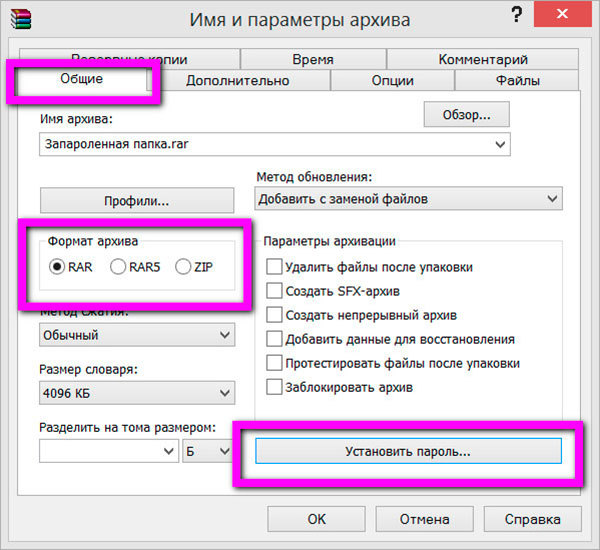Viewport: 600px width, 550px height.
Task: Click 'Установить пароль...' button
Action: coord(408,451)
